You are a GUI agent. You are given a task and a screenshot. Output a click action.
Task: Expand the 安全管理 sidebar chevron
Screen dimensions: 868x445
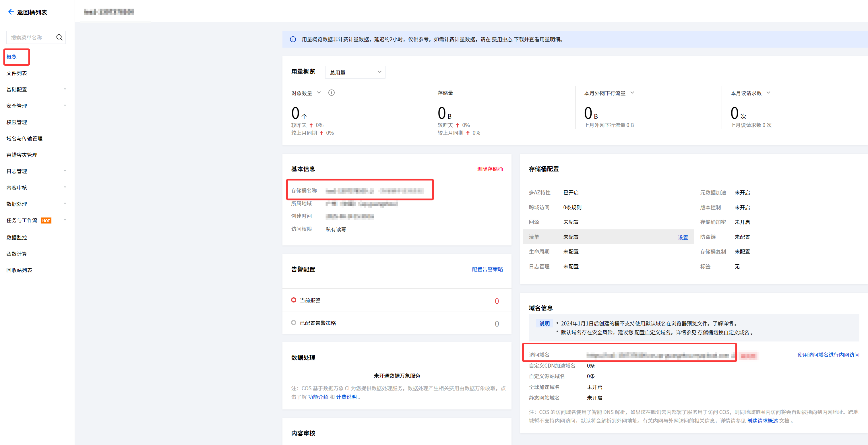pos(65,105)
